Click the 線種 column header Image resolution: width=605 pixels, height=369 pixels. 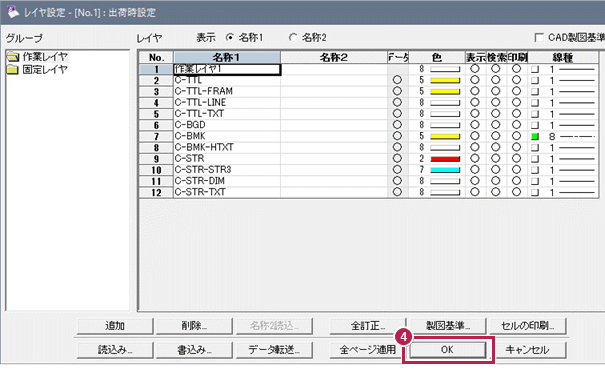point(563,58)
